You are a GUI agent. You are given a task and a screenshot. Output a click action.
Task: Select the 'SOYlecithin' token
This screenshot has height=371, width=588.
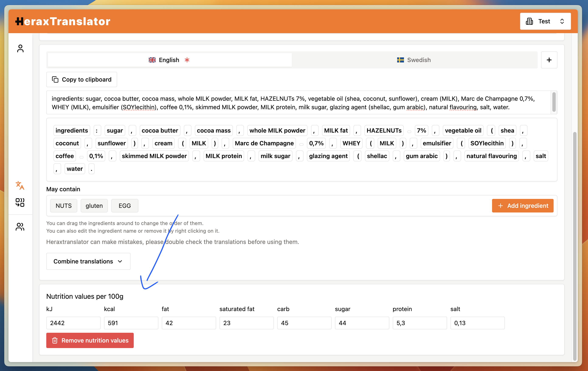(x=487, y=143)
